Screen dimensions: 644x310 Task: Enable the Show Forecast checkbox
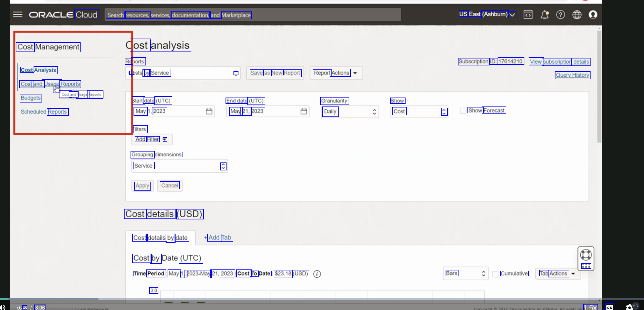click(x=463, y=110)
